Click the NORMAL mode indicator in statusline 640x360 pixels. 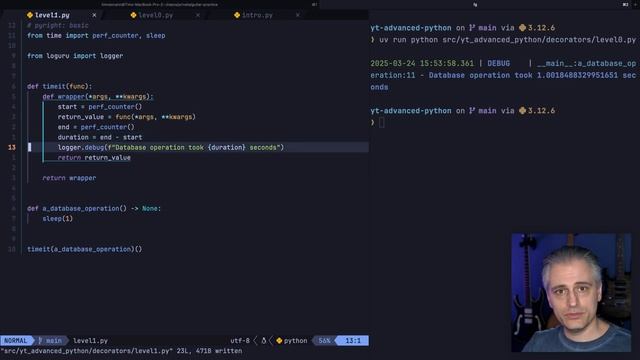[x=16, y=340]
